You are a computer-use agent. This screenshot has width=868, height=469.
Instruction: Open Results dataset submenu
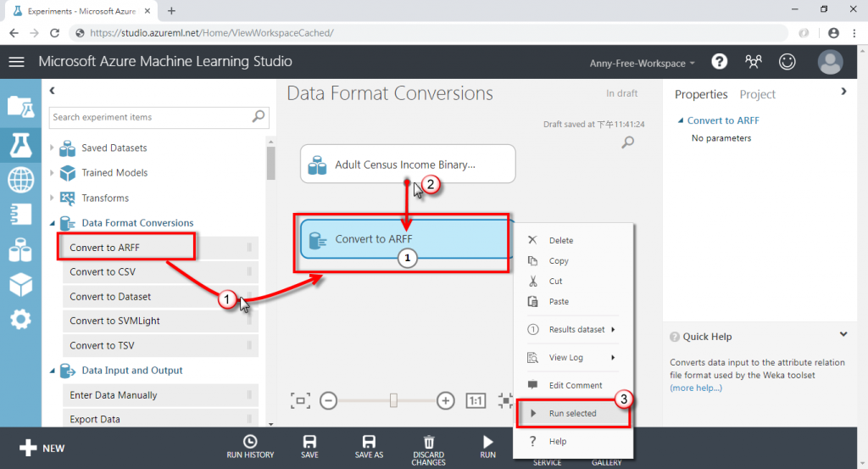tap(574, 329)
